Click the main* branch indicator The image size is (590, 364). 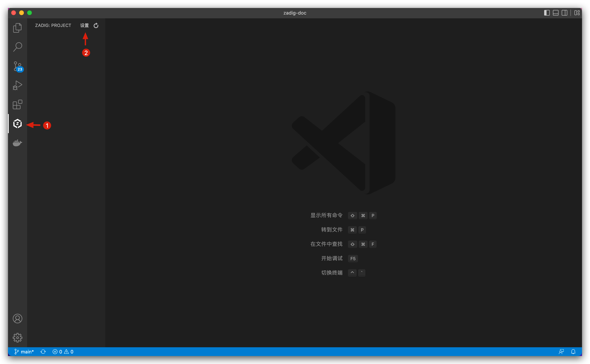(x=24, y=352)
